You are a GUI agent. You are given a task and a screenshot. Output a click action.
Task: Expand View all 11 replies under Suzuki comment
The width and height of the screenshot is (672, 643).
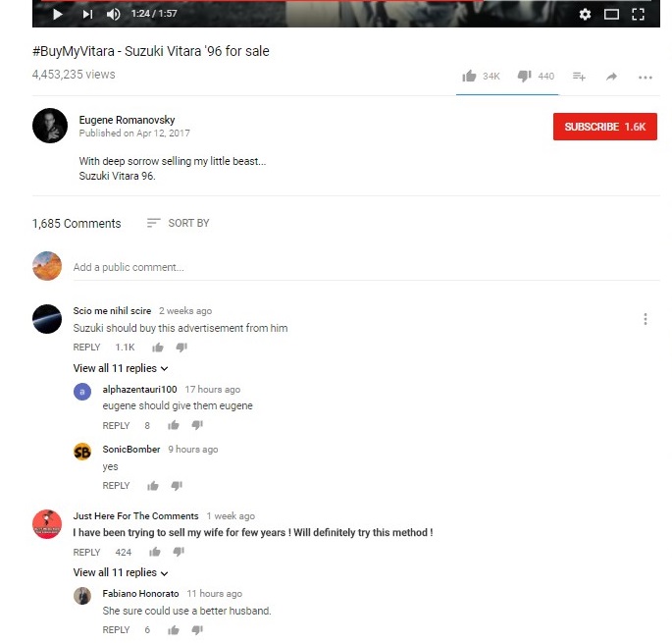[121, 368]
